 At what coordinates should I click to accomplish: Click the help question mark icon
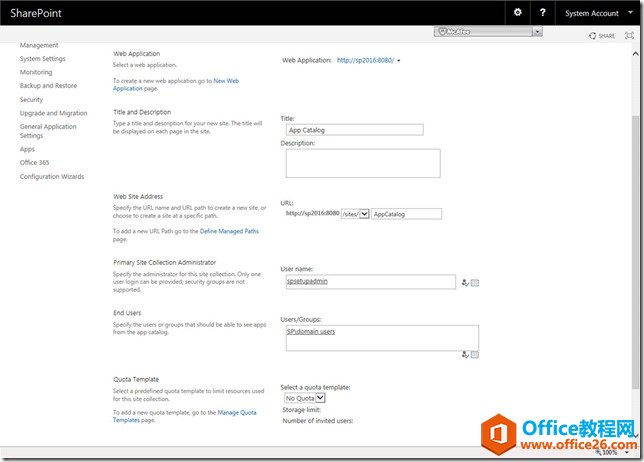[x=543, y=12]
